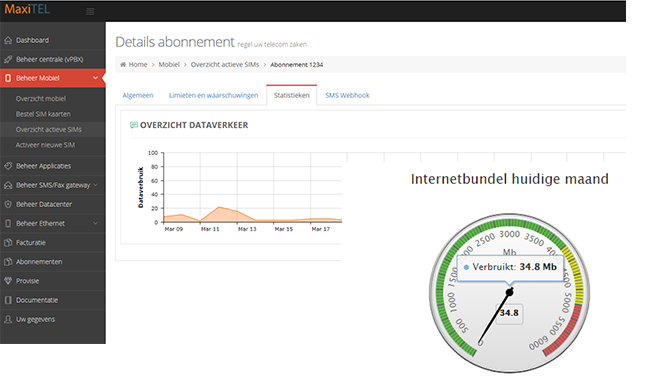Click the Mar 09 axis label

point(174,229)
